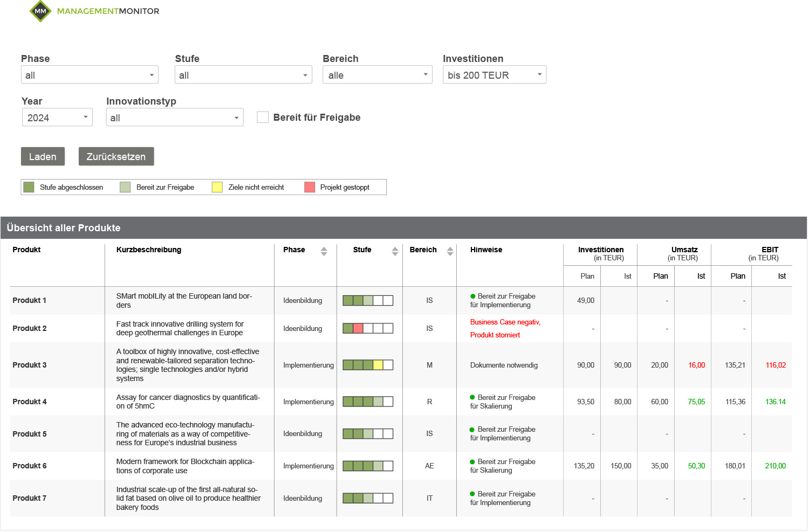
Task: Click Bereich cell AE for Produkt 6
Action: [x=429, y=466]
